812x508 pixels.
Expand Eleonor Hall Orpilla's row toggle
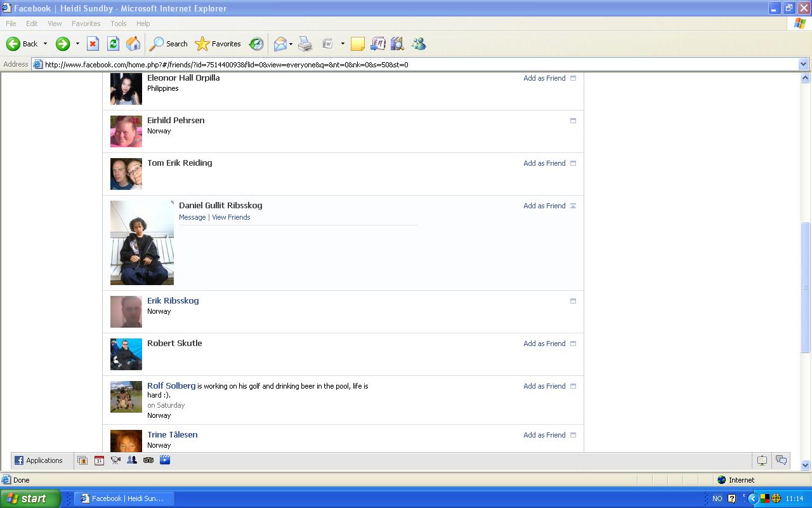573,78
